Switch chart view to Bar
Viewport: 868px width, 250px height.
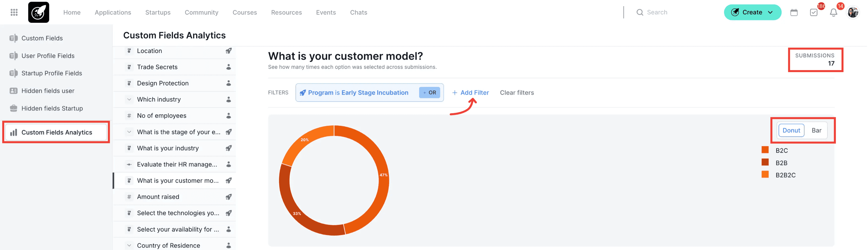click(x=816, y=130)
